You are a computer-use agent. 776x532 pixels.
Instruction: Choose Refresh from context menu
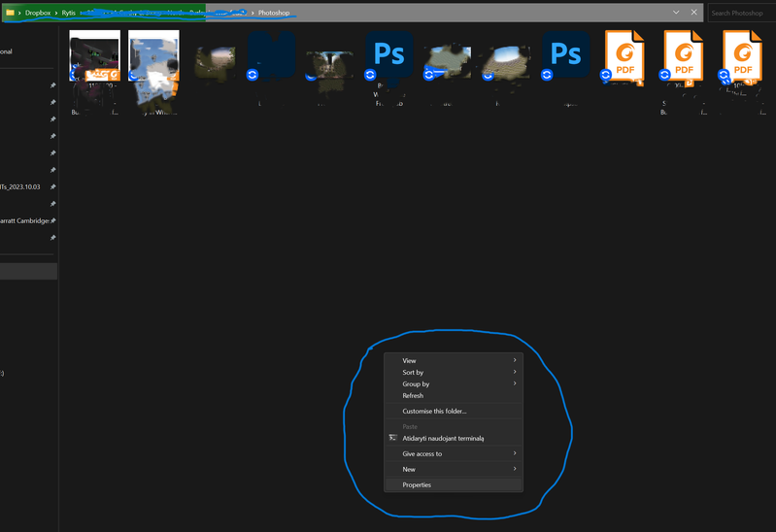[x=414, y=396]
